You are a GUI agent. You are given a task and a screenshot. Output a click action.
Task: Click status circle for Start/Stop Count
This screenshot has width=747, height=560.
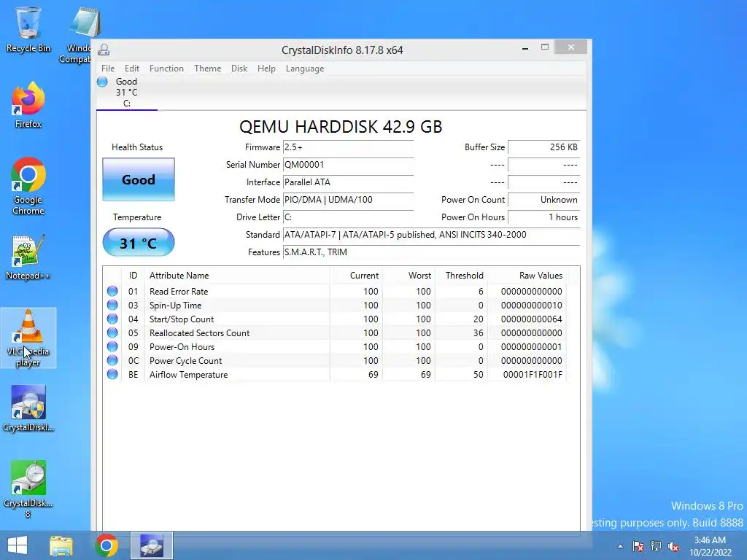coord(112,319)
